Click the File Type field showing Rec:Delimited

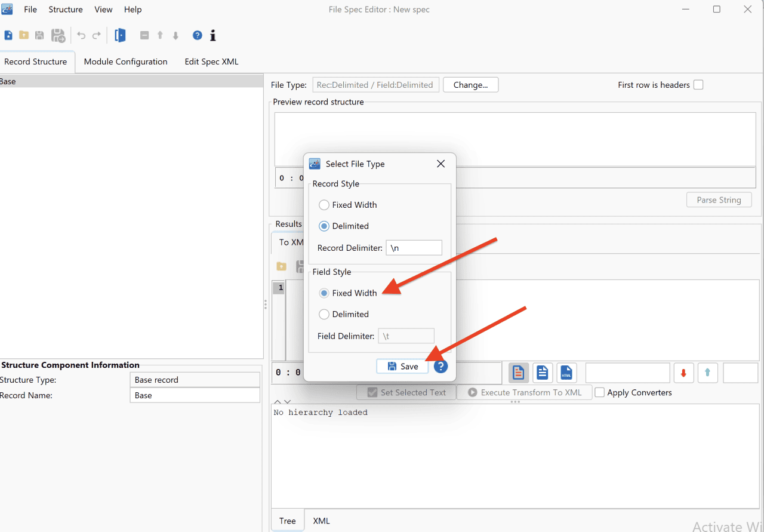click(x=376, y=85)
